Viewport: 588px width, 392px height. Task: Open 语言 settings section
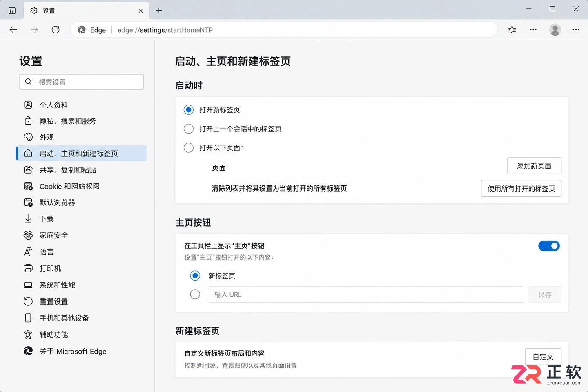point(81,252)
